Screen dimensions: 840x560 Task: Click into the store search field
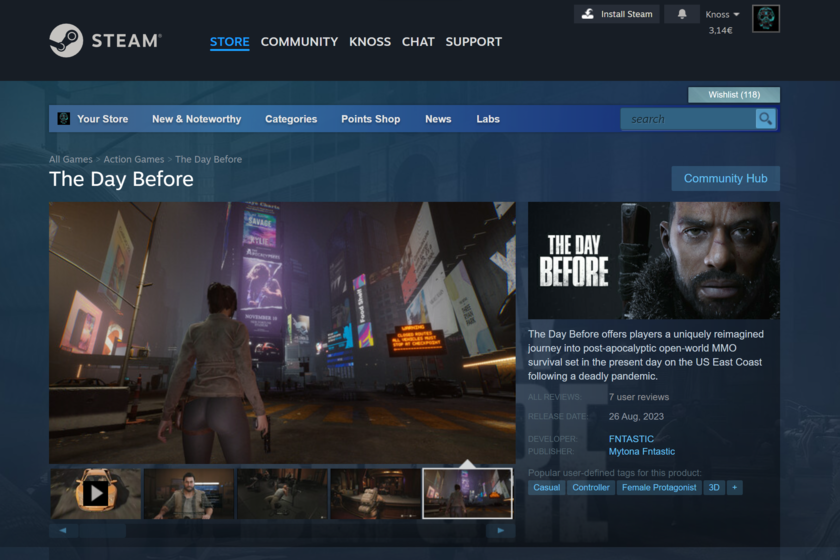tap(688, 119)
